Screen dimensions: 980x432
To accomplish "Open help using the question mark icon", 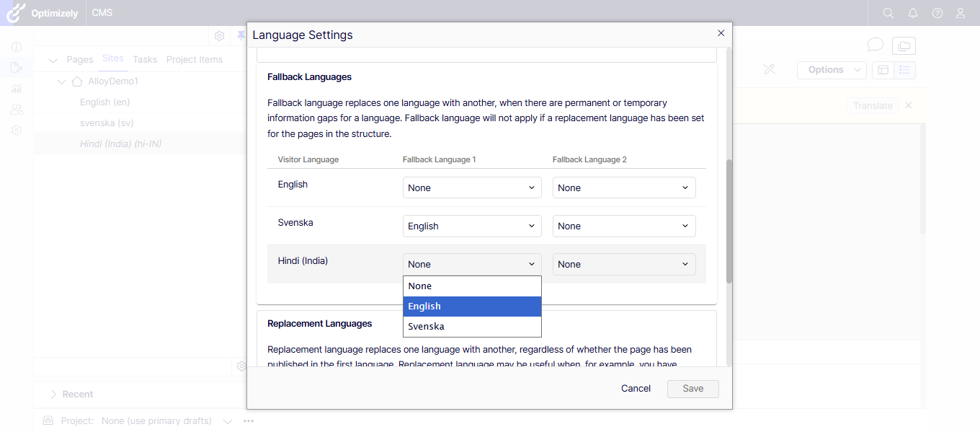I will (x=937, y=12).
